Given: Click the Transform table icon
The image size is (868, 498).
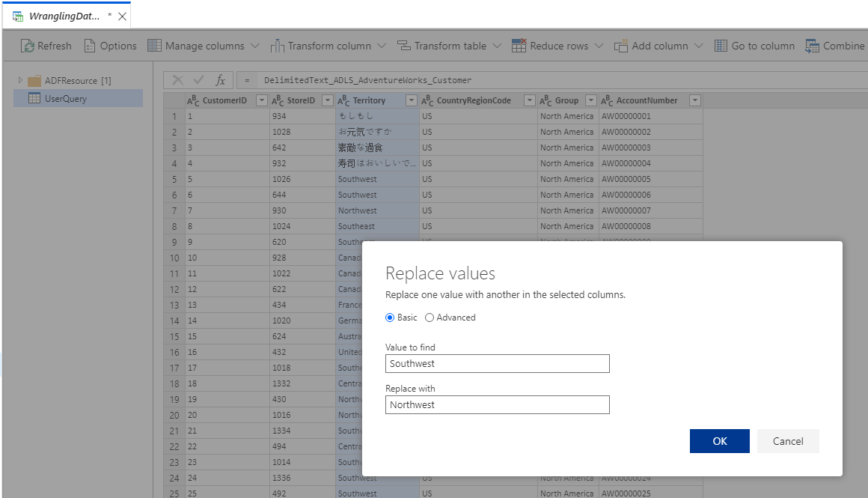Looking at the screenshot, I should 403,46.
